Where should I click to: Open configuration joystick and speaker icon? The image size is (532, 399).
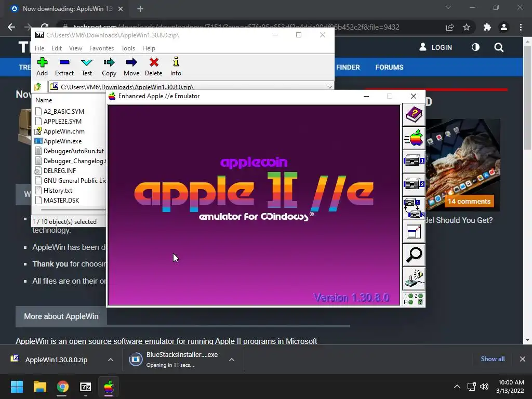pos(414,278)
